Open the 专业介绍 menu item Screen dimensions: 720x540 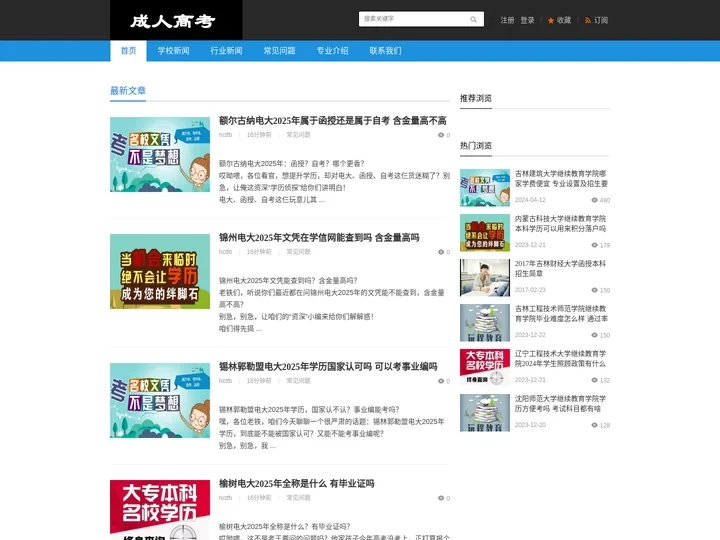(x=332, y=51)
